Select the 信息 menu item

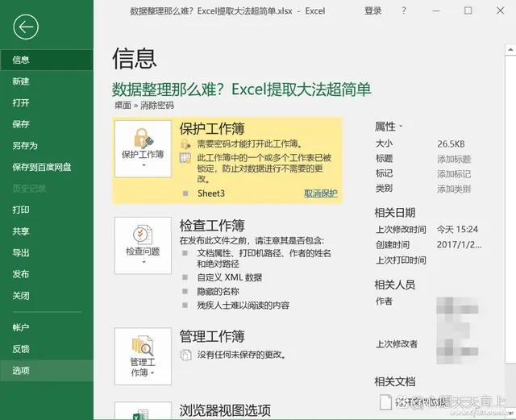point(47,60)
